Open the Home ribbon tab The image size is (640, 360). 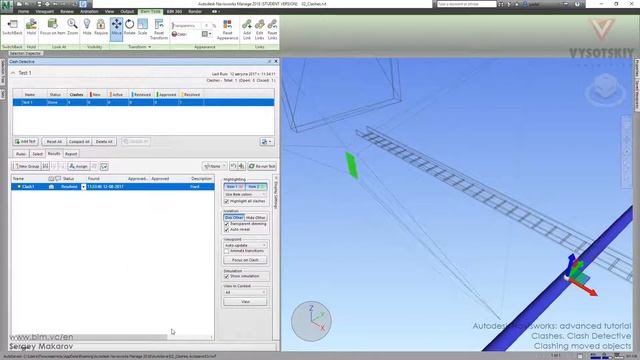(23, 11)
